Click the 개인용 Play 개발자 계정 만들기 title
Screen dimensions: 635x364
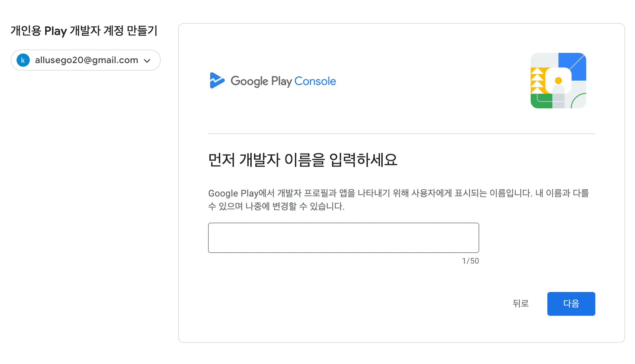(84, 31)
